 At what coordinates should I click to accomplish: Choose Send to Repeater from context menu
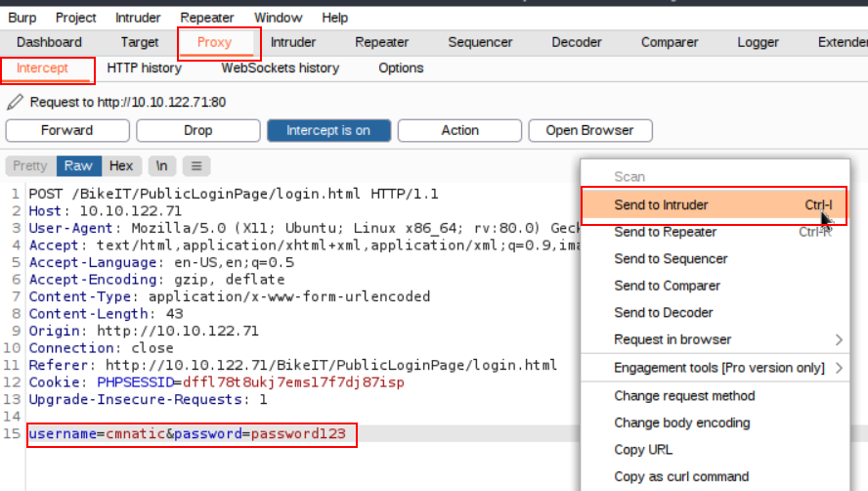click(715, 232)
